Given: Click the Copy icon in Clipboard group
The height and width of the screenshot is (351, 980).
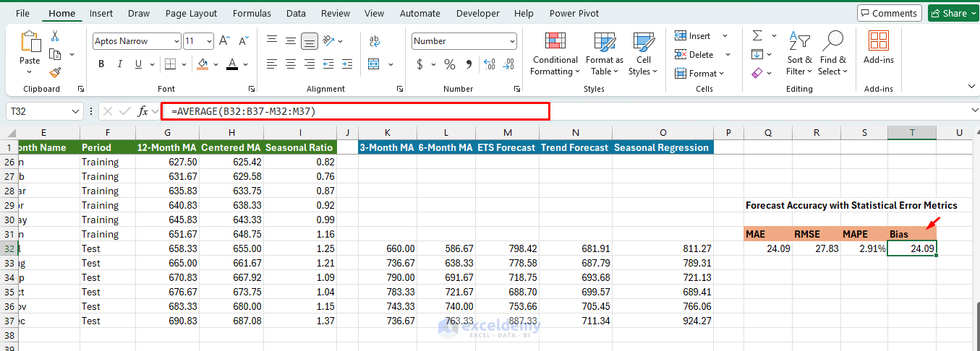Looking at the screenshot, I should click(55, 54).
